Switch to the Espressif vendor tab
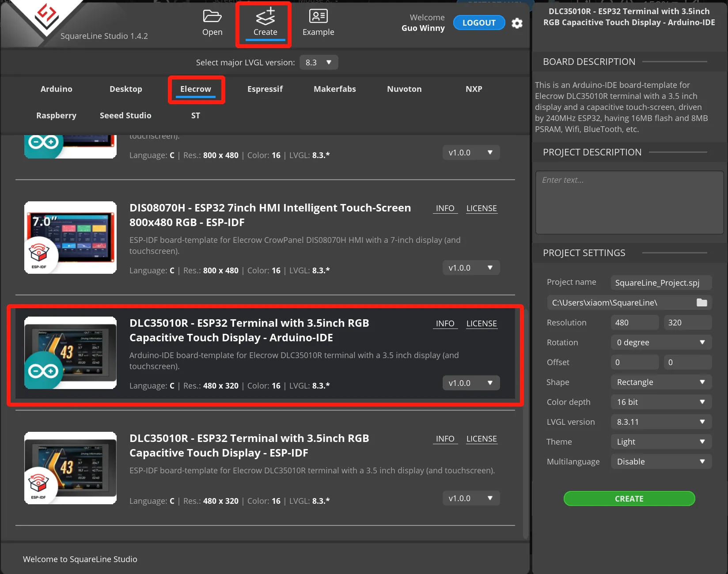 pyautogui.click(x=265, y=89)
